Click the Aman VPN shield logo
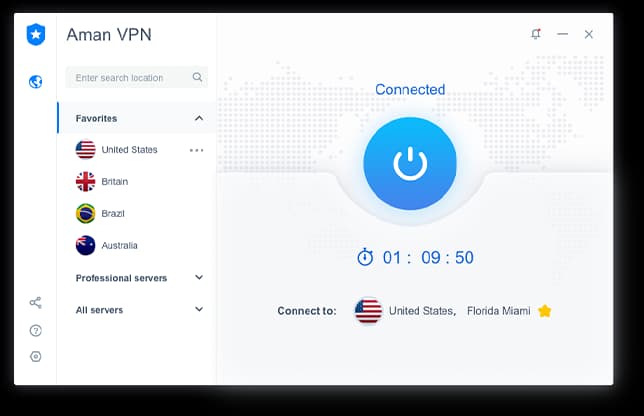644x416 pixels. [x=36, y=34]
